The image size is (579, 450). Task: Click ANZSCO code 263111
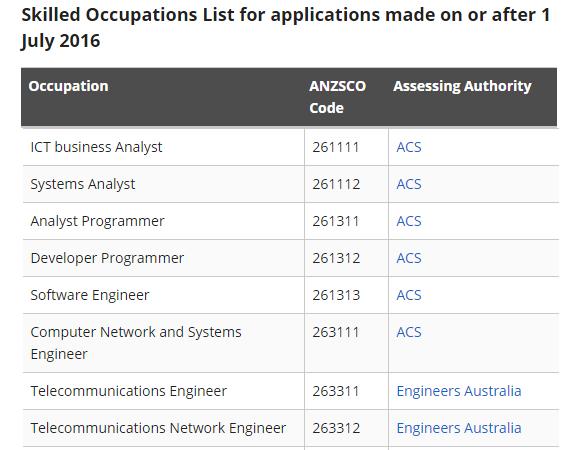(x=336, y=332)
